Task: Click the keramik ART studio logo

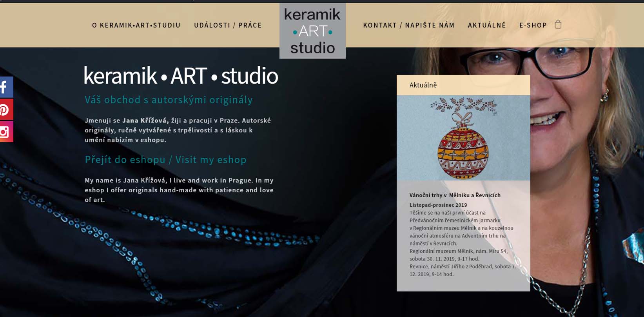Action: pyautogui.click(x=312, y=31)
